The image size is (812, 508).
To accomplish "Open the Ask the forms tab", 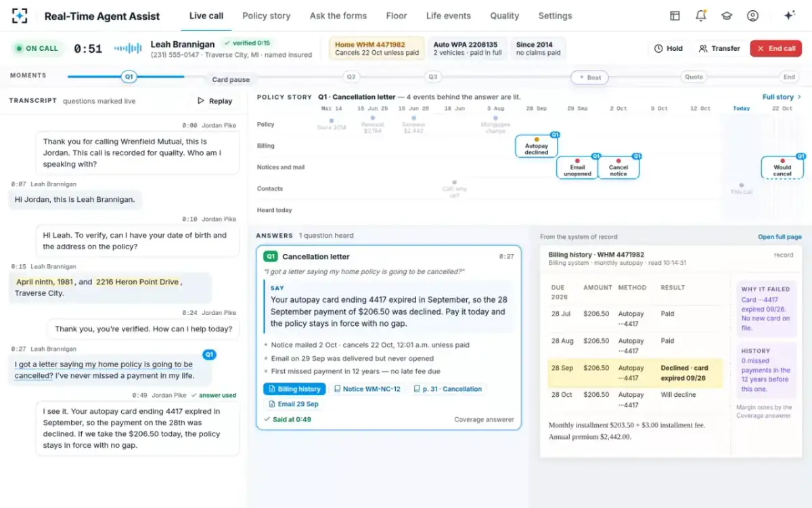I will (338, 16).
